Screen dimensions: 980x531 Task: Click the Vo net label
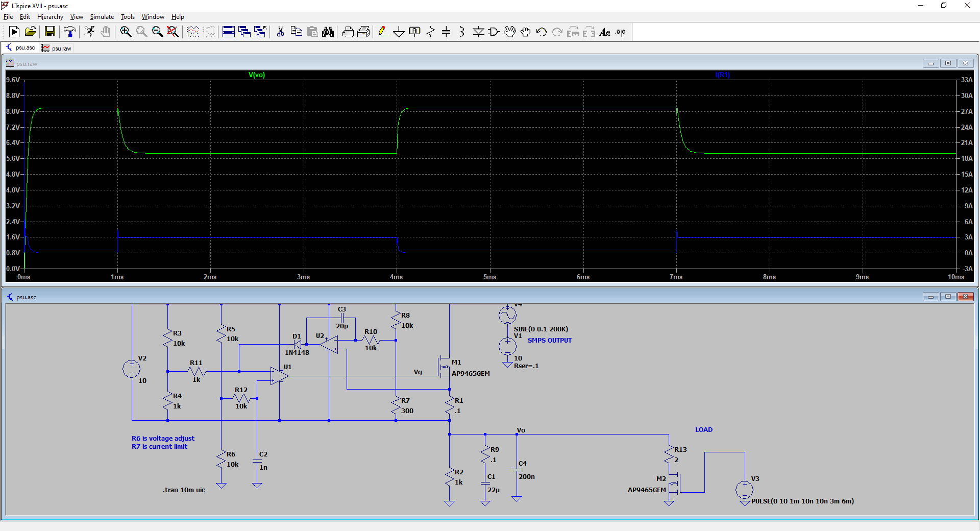tap(521, 430)
